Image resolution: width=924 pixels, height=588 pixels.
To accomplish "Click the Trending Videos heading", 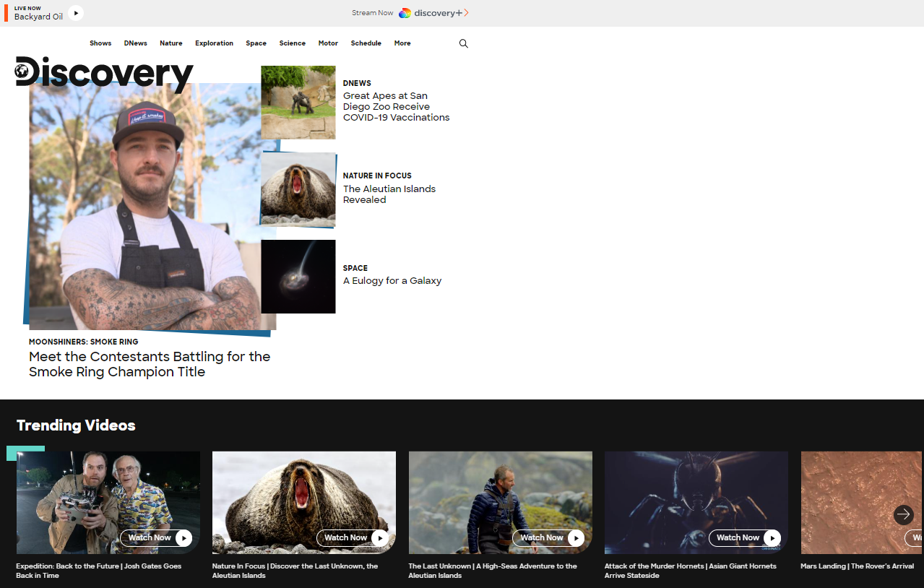I will coord(76,425).
